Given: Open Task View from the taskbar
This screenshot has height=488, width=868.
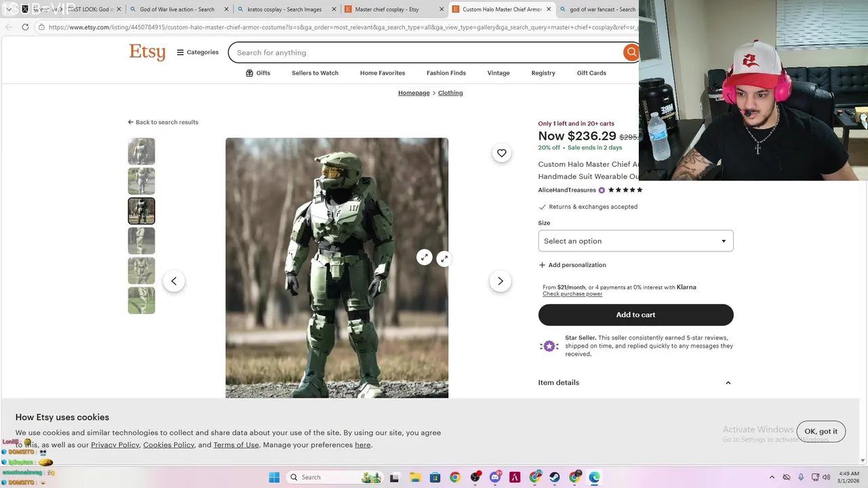Looking at the screenshot, I should tap(395, 477).
